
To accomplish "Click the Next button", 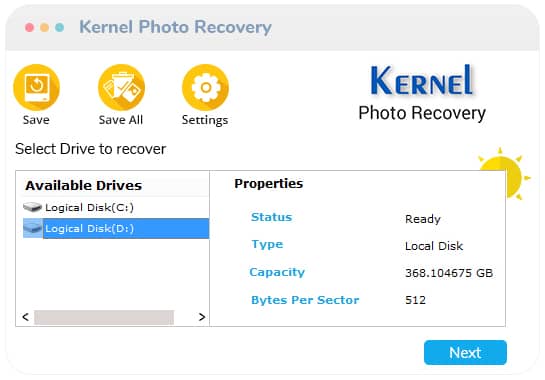I will pyautogui.click(x=465, y=353).
